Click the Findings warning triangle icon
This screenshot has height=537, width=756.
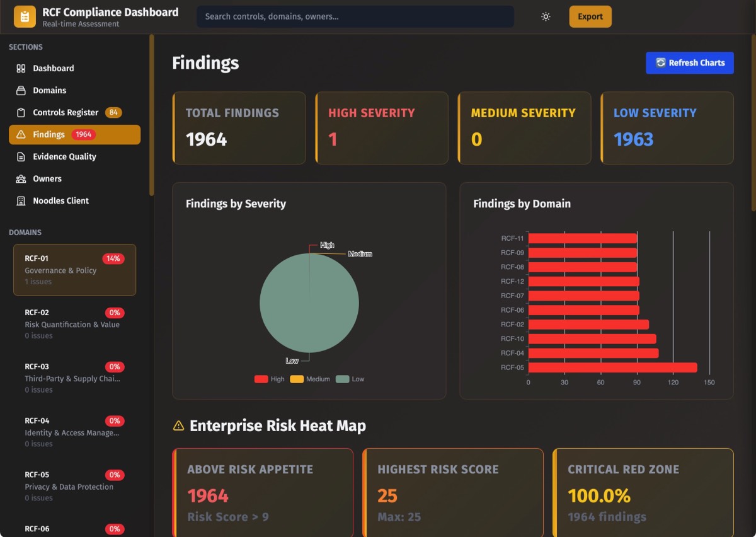(21, 135)
